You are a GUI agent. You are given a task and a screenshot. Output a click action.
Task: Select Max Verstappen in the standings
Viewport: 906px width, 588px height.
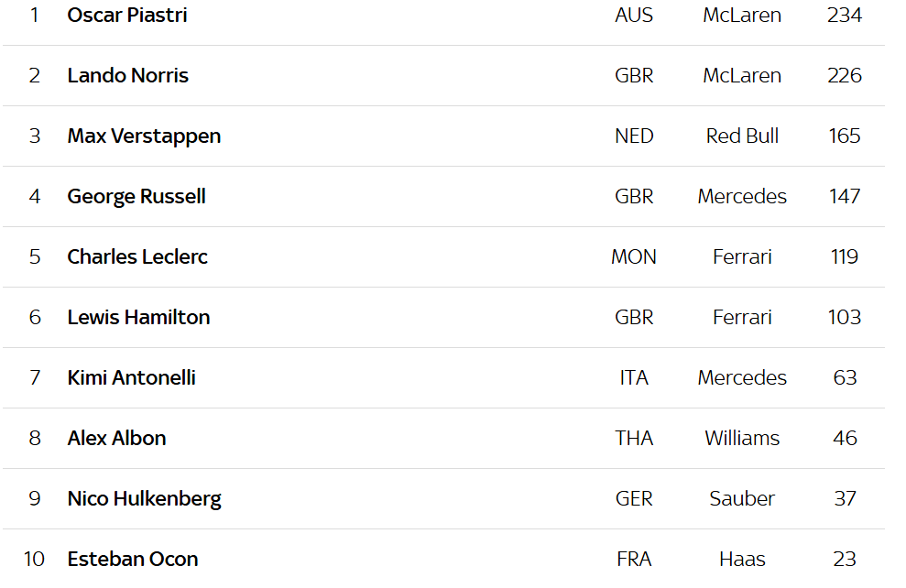tap(144, 136)
